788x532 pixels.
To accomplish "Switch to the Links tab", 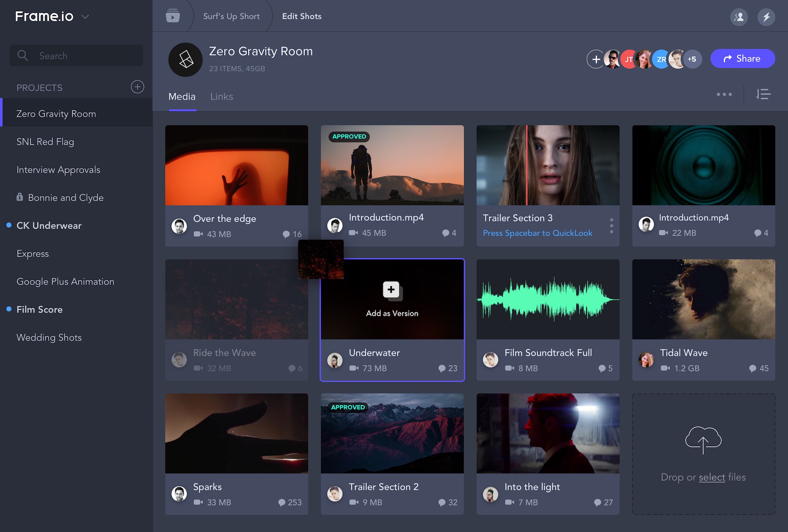I will (221, 96).
